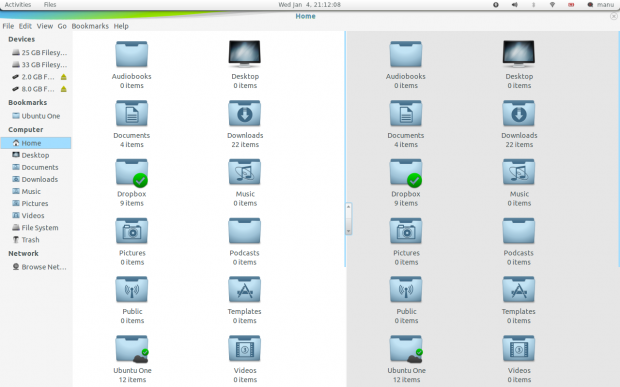Select Downloads folder in right pane

519,113
